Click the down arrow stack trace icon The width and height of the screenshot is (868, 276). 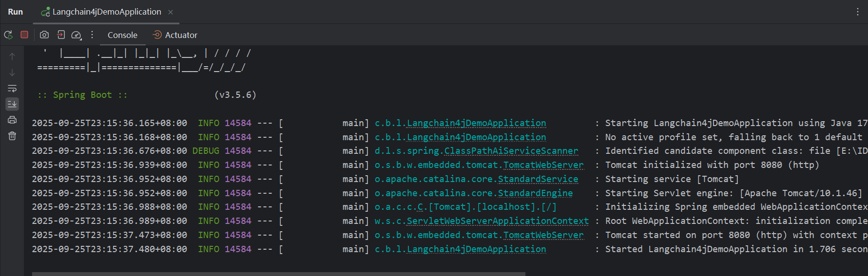pos(12,73)
